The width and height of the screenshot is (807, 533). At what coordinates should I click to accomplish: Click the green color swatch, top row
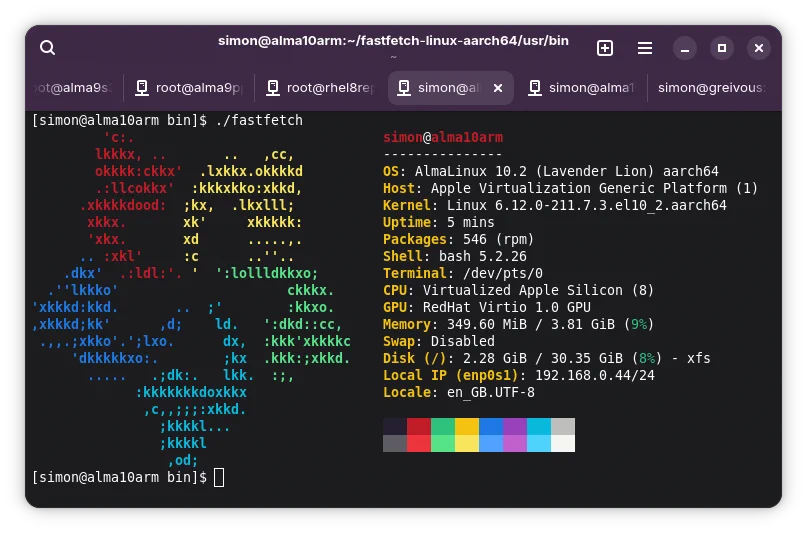[x=443, y=427]
